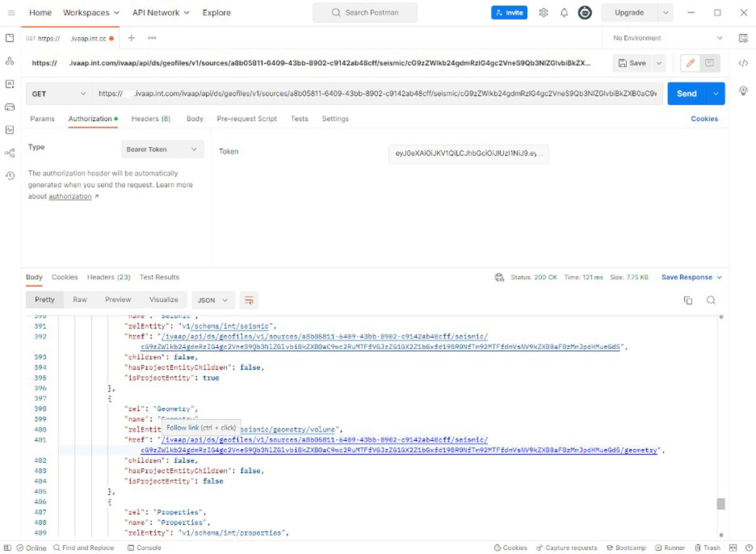
Task: Toggle the sidebar from the status bar
Action: click(8, 548)
